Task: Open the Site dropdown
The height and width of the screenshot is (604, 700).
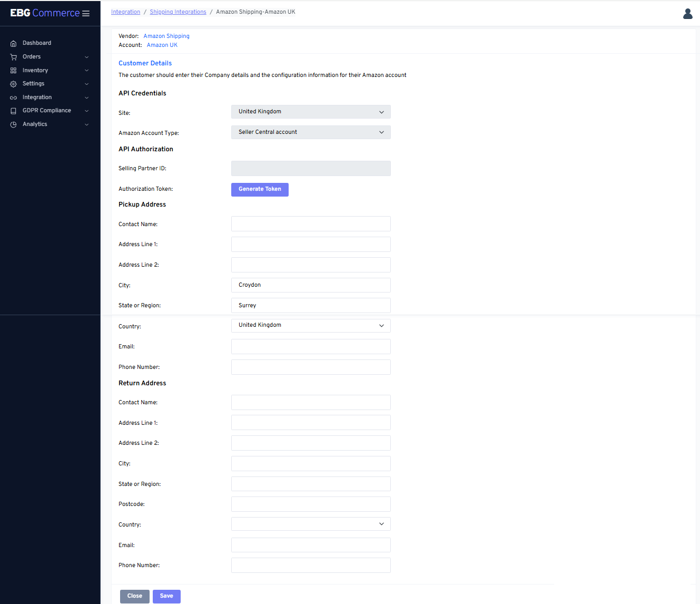Action: click(x=311, y=112)
